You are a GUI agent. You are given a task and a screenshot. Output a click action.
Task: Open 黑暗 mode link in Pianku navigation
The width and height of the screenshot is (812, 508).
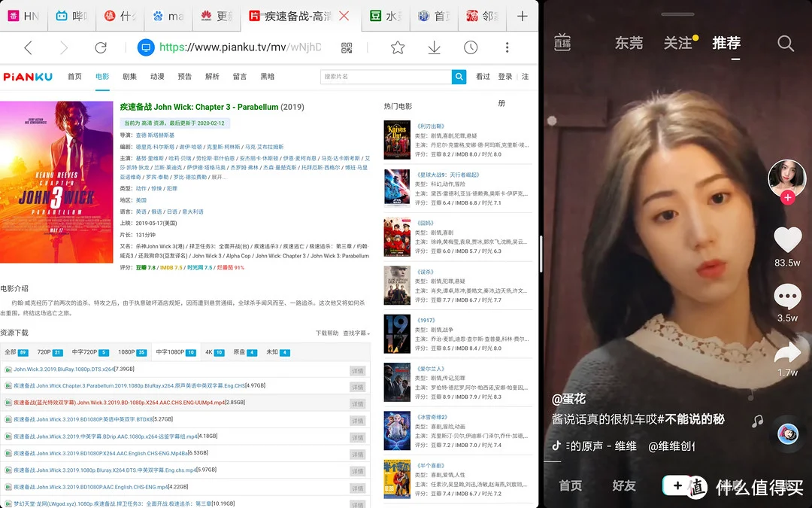(267, 76)
